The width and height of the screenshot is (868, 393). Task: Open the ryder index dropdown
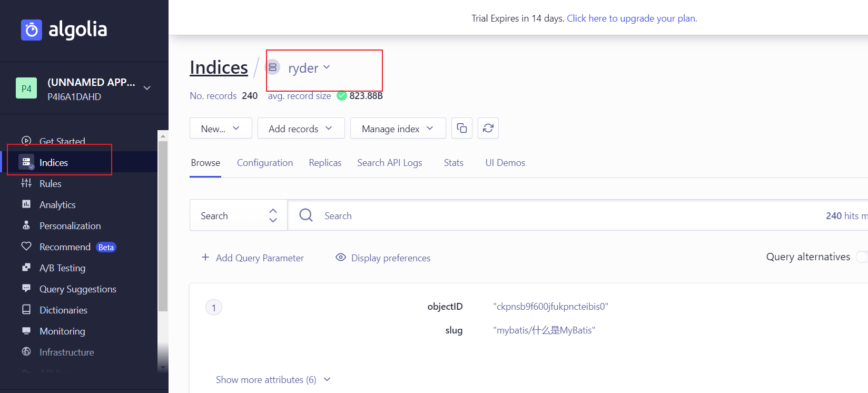[309, 68]
